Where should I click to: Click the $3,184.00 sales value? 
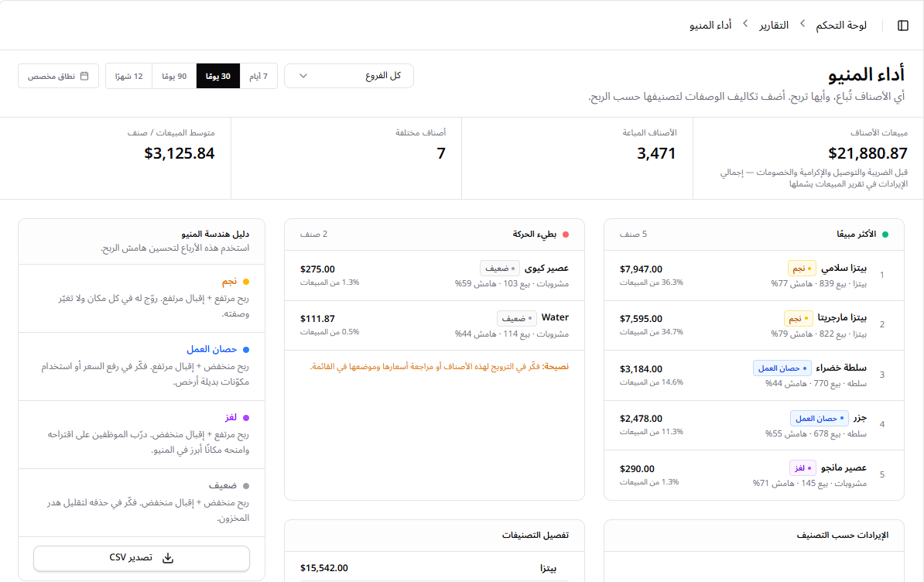point(641,368)
